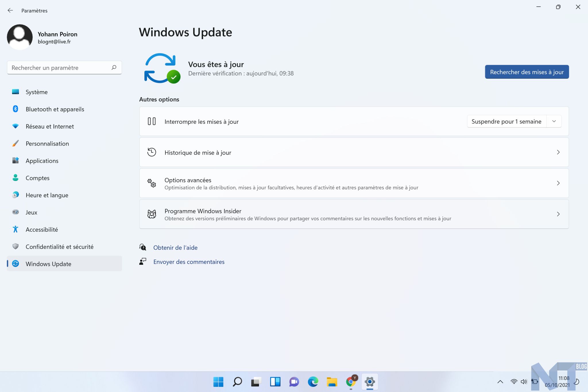Viewport: 588px width, 392px height.
Task: Click the back arrow next to Paramètres
Action: (x=10, y=11)
